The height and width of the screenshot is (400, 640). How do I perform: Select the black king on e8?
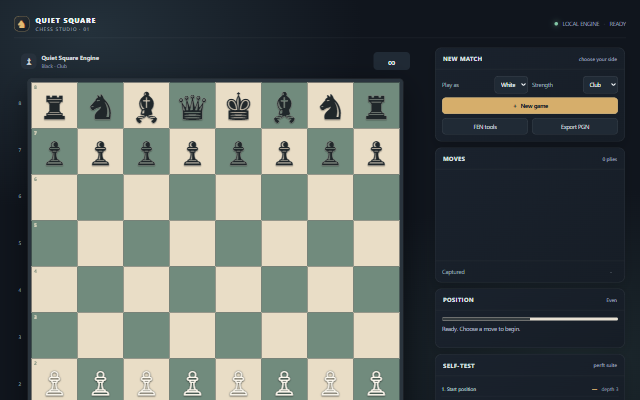(x=238, y=106)
